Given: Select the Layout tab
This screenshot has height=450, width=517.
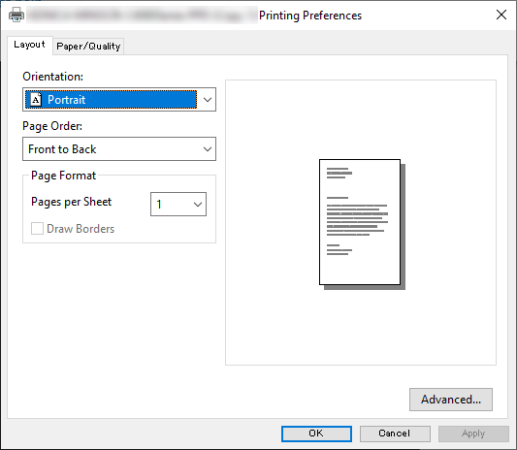Looking at the screenshot, I should 30,45.
